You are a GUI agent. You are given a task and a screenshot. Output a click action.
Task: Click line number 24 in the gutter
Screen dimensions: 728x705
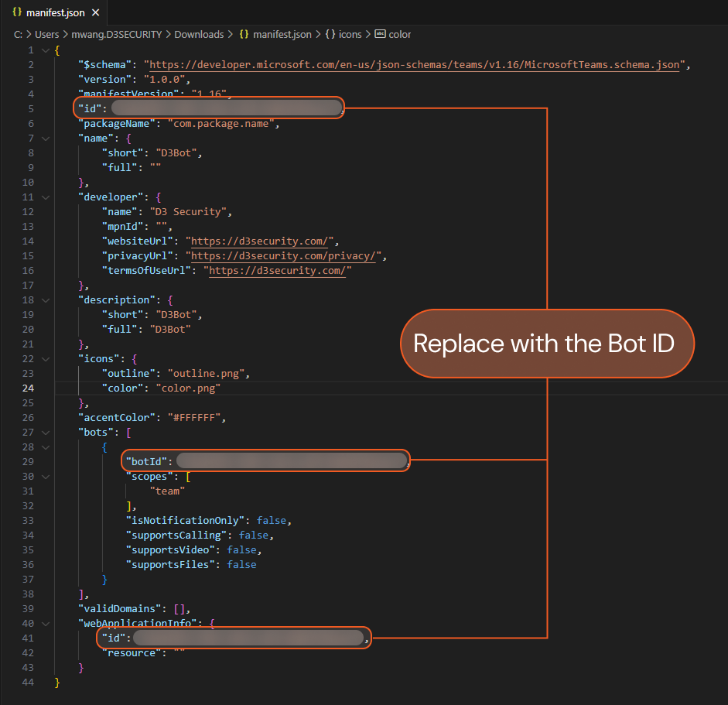tap(29, 388)
